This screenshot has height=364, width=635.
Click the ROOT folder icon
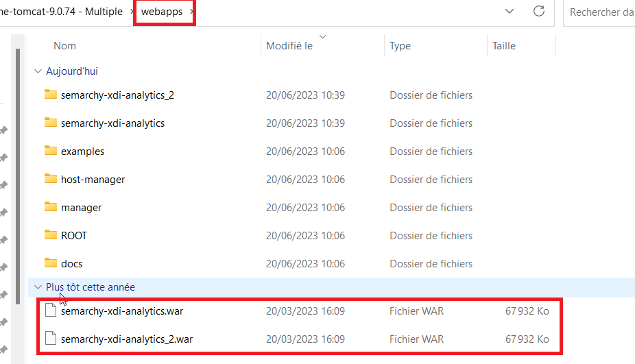point(51,235)
